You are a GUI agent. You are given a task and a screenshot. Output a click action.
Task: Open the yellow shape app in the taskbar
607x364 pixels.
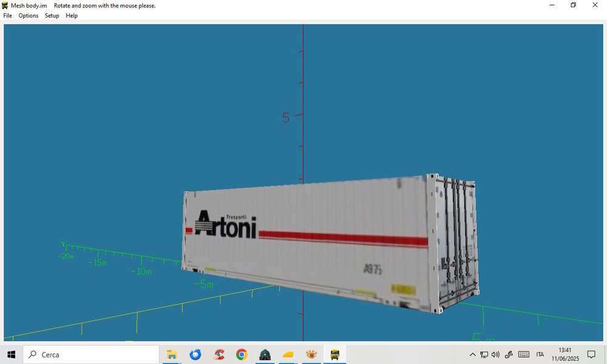coord(288,354)
